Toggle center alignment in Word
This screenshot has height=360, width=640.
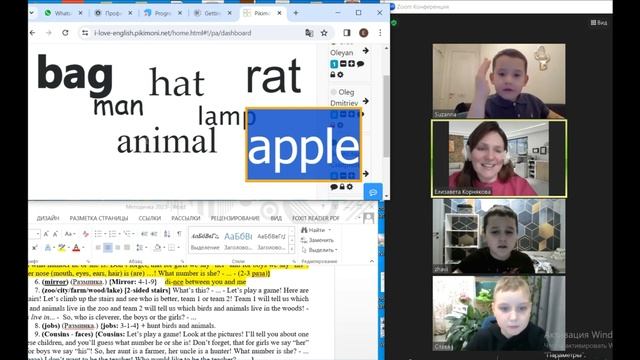[x=108, y=247]
